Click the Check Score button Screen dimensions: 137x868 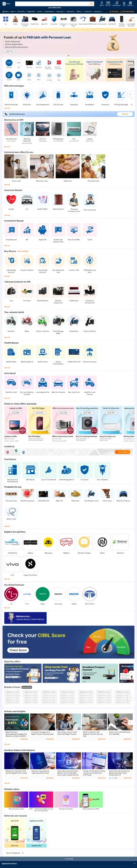(x=18, y=650)
